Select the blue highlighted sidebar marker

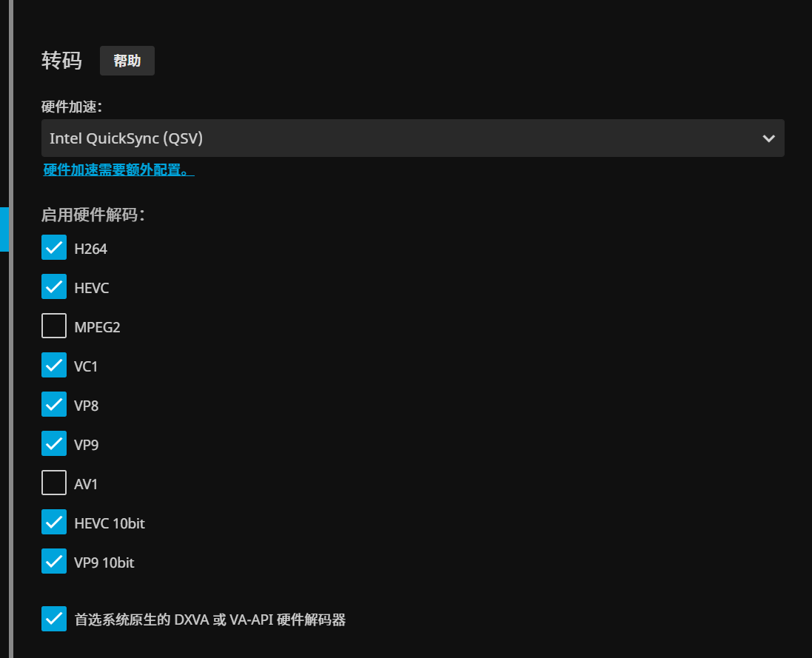[4, 229]
